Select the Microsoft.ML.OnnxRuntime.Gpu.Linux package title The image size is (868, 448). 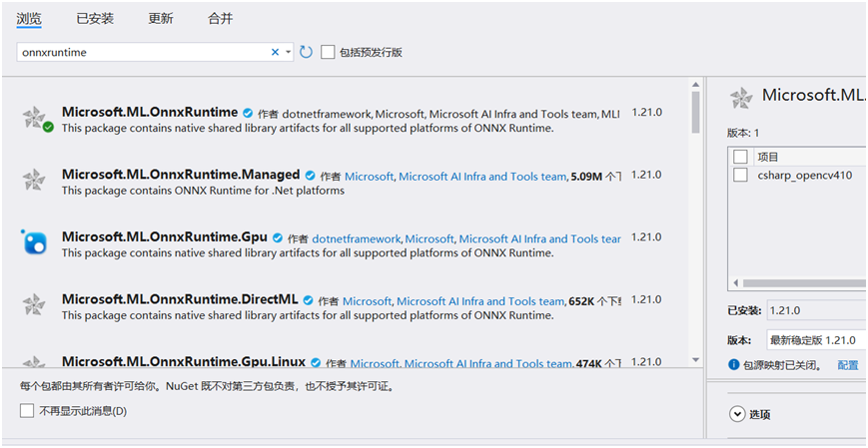[x=184, y=362]
